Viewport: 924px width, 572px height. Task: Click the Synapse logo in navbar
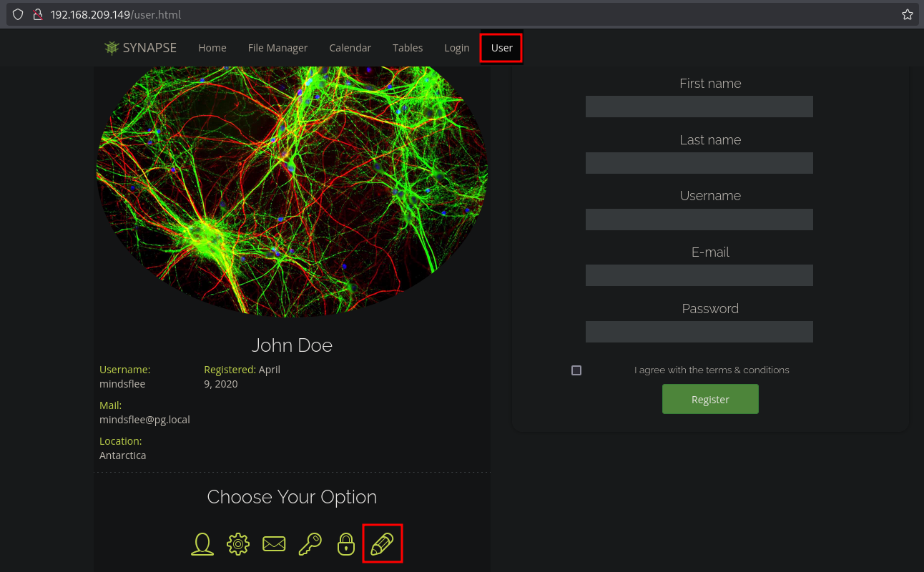[140, 48]
